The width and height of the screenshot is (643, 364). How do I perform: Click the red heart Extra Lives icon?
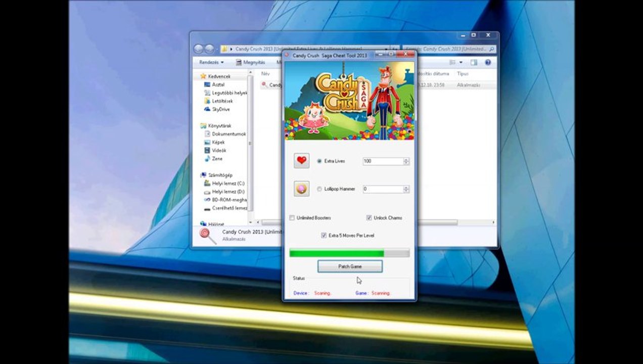[301, 161]
